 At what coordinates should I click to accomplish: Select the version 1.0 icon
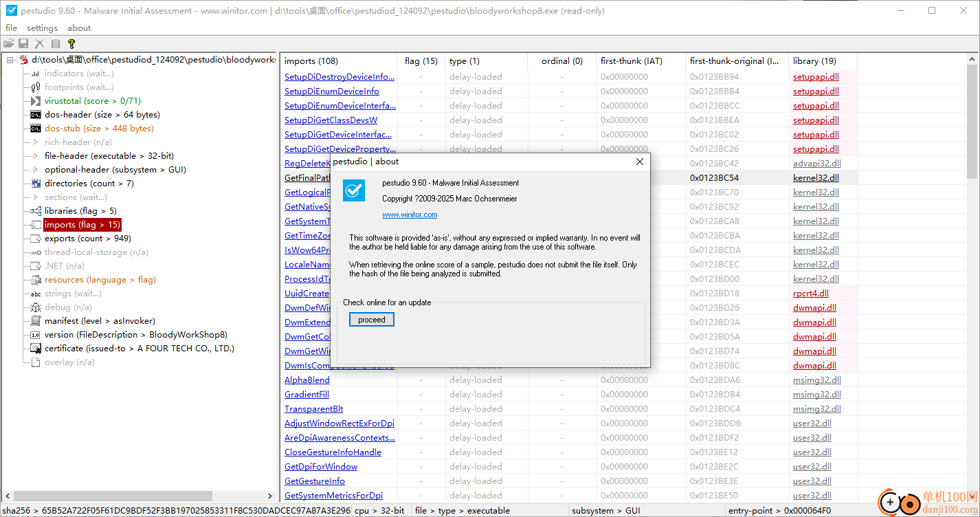pyautogui.click(x=36, y=335)
